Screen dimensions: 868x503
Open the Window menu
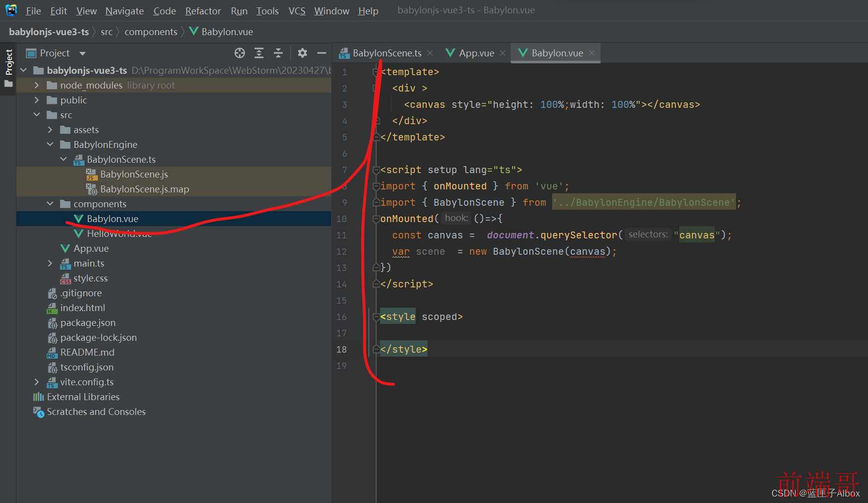332,11
